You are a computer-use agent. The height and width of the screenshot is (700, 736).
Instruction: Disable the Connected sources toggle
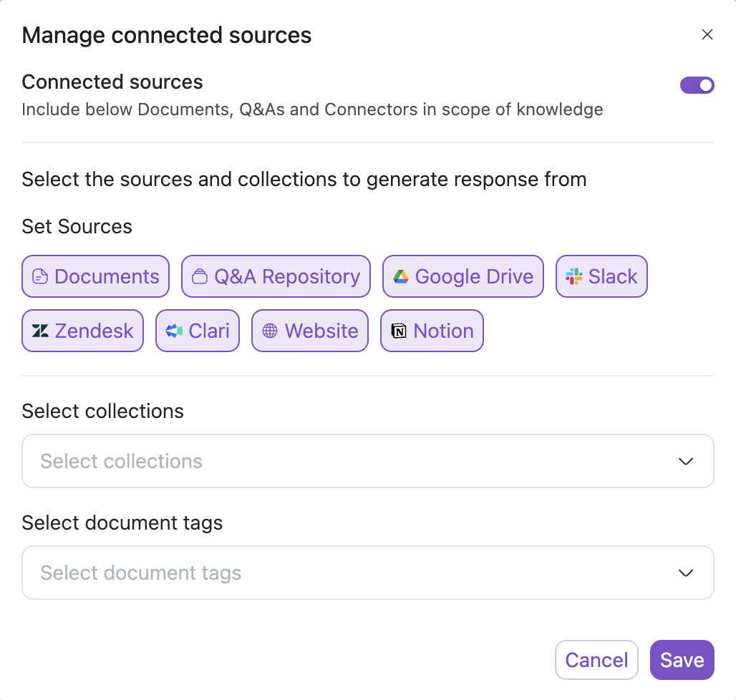(x=697, y=86)
